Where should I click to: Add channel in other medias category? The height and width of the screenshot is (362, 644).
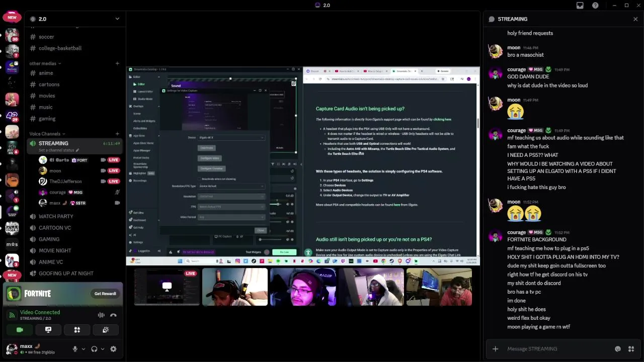[x=117, y=63]
